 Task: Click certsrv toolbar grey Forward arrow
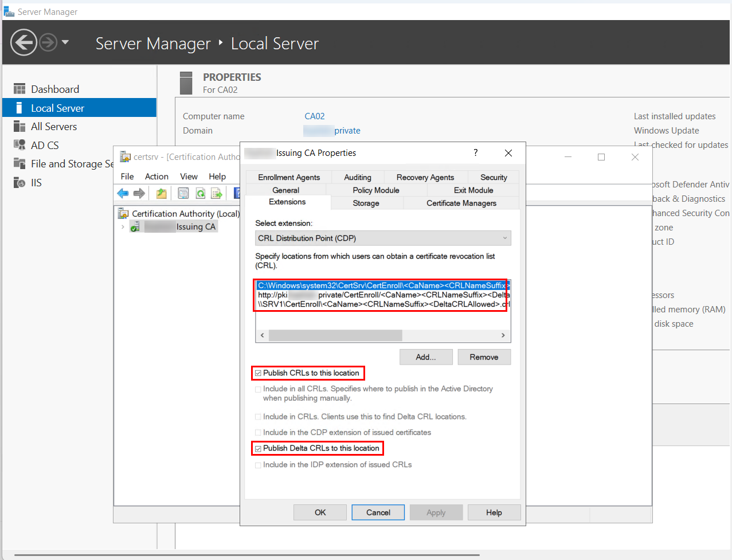[139, 194]
